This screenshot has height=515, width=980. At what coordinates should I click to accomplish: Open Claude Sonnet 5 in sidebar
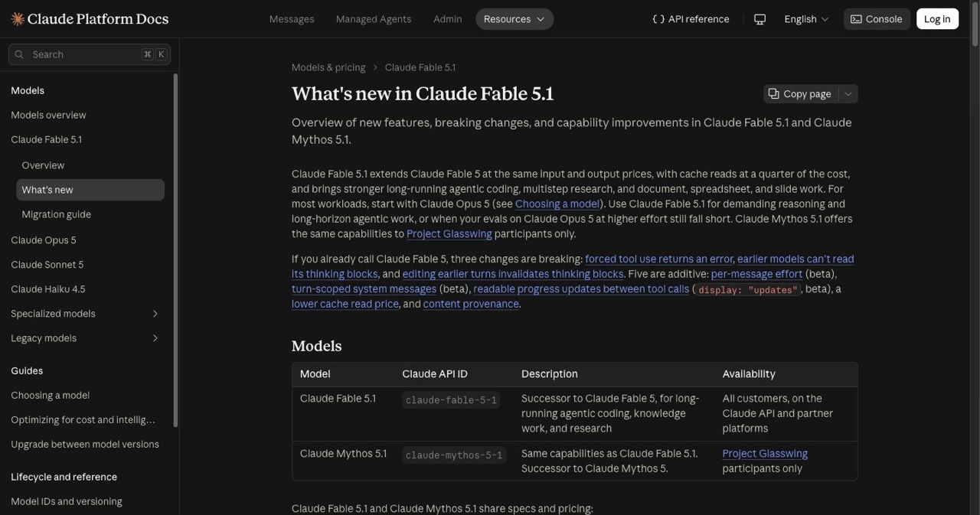point(47,265)
